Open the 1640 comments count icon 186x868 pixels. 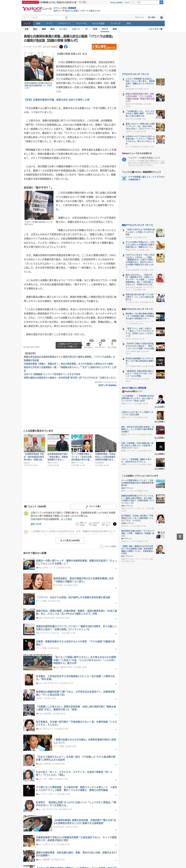coord(47,47)
